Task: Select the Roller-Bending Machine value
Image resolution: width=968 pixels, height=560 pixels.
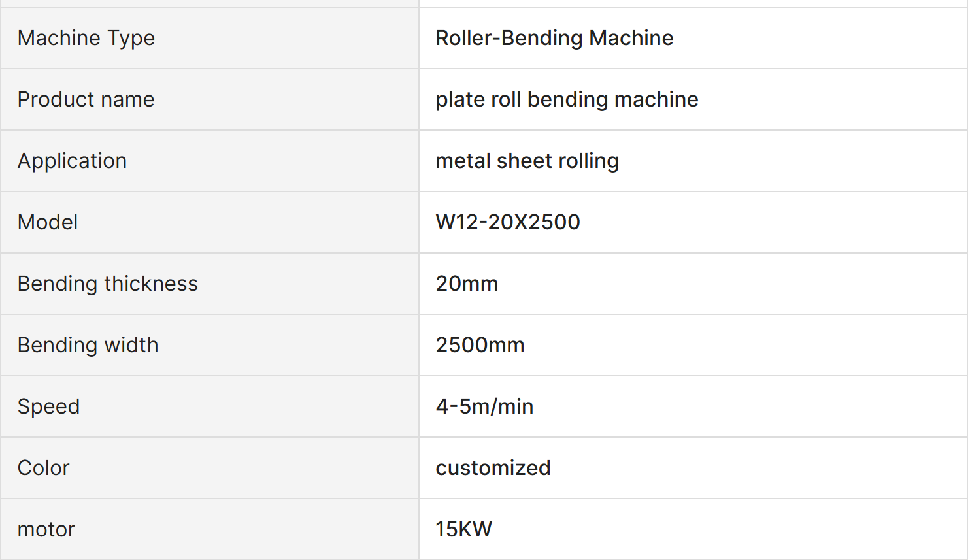Action: click(x=554, y=38)
